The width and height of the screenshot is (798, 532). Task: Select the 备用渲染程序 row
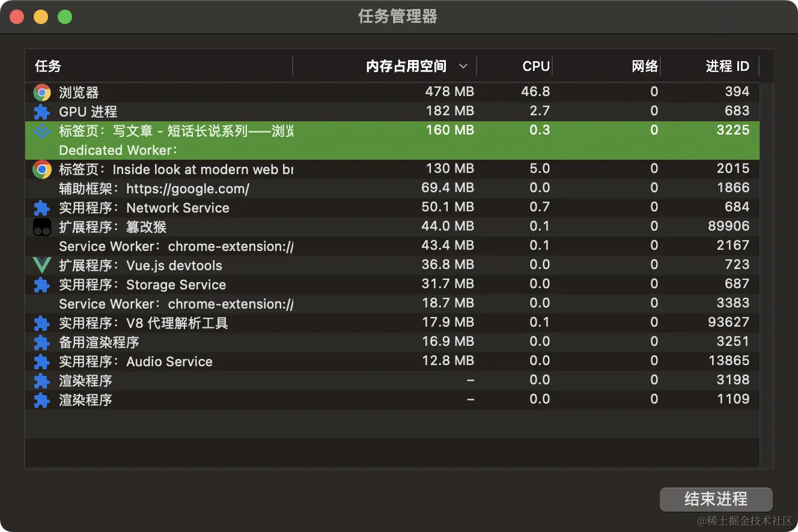tap(392, 342)
